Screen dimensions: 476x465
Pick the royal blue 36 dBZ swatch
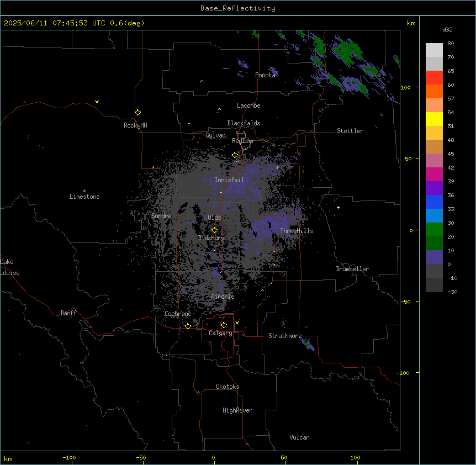[x=434, y=202]
